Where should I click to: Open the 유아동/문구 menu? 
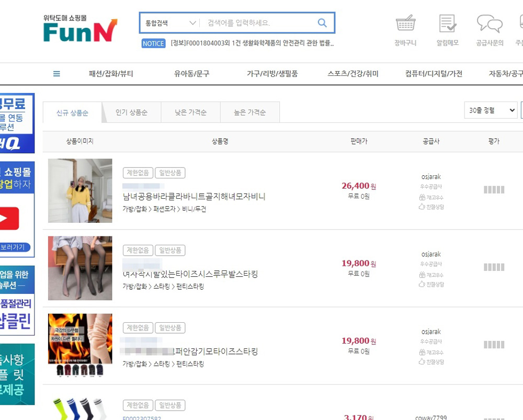[x=192, y=74]
